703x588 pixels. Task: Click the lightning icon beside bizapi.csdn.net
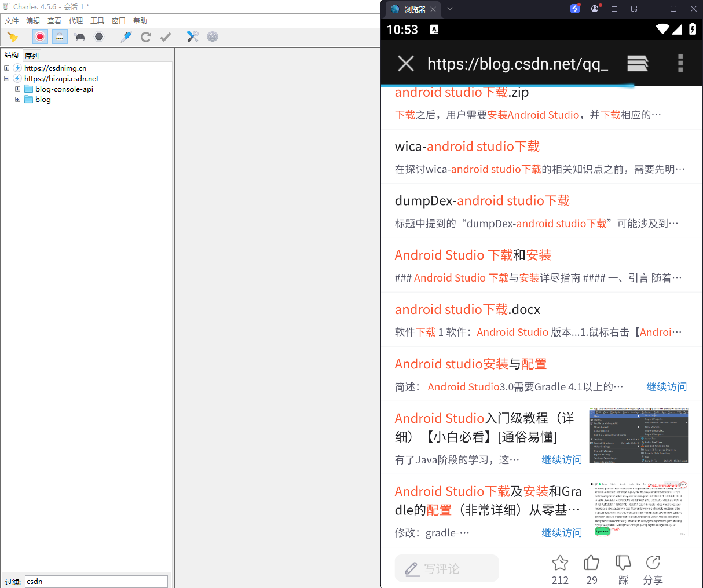[17, 78]
